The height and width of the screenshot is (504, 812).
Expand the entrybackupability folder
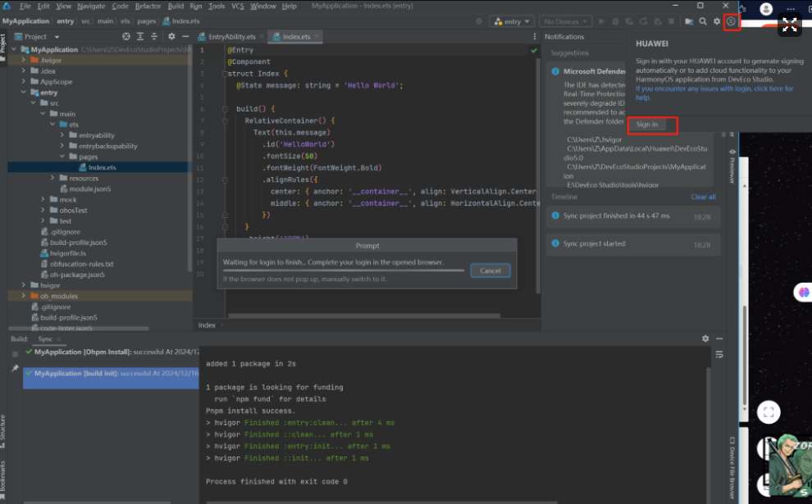tap(62, 146)
